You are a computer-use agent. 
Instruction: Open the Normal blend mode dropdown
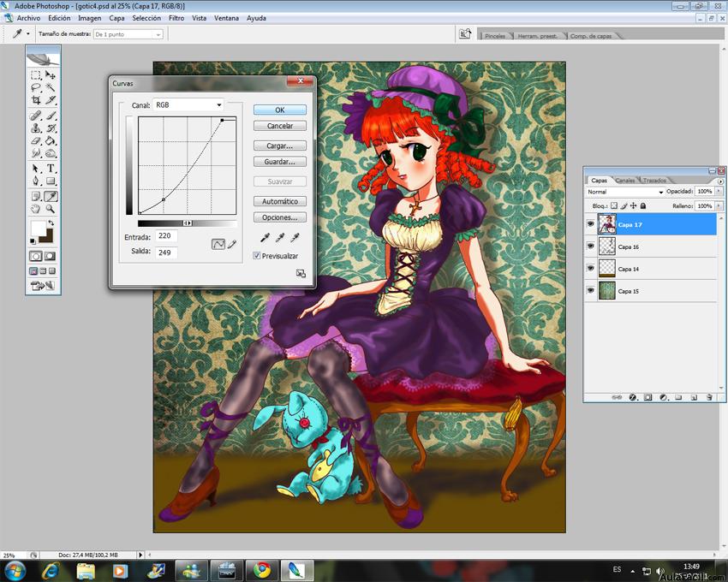point(625,192)
